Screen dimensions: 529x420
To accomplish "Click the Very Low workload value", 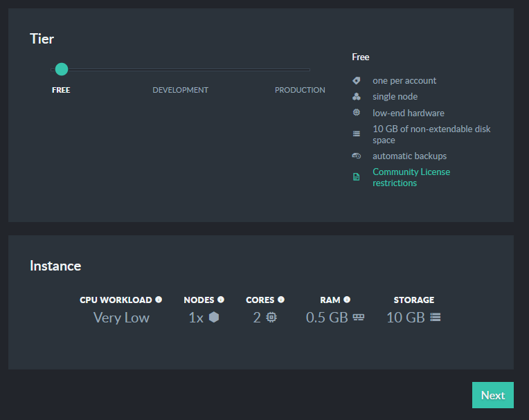I will (x=121, y=318).
